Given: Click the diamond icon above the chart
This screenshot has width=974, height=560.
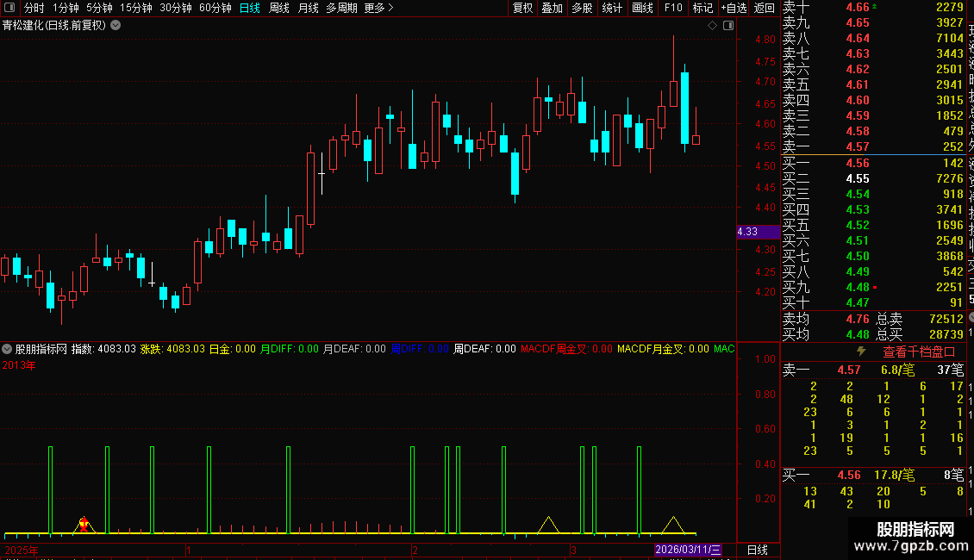Looking at the screenshot, I should point(713,26).
